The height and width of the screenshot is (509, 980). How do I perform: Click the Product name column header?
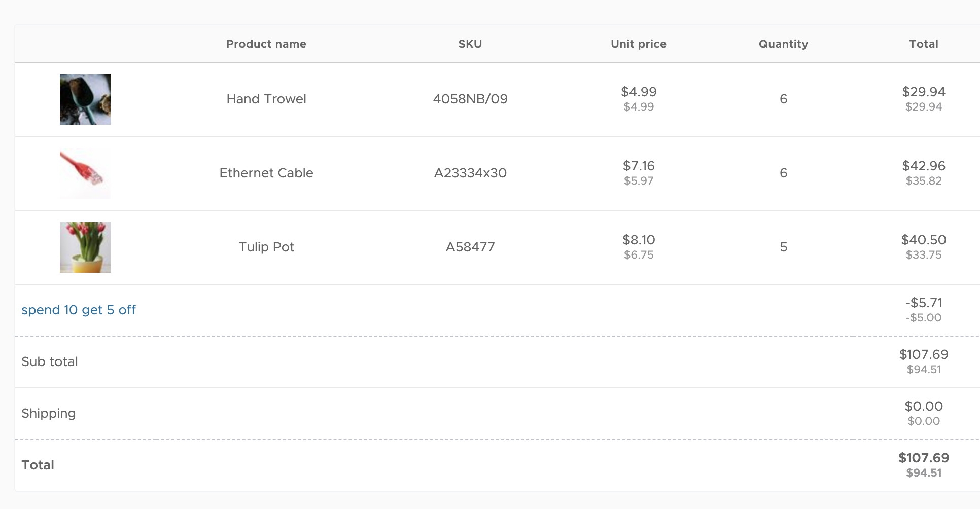[x=266, y=44]
